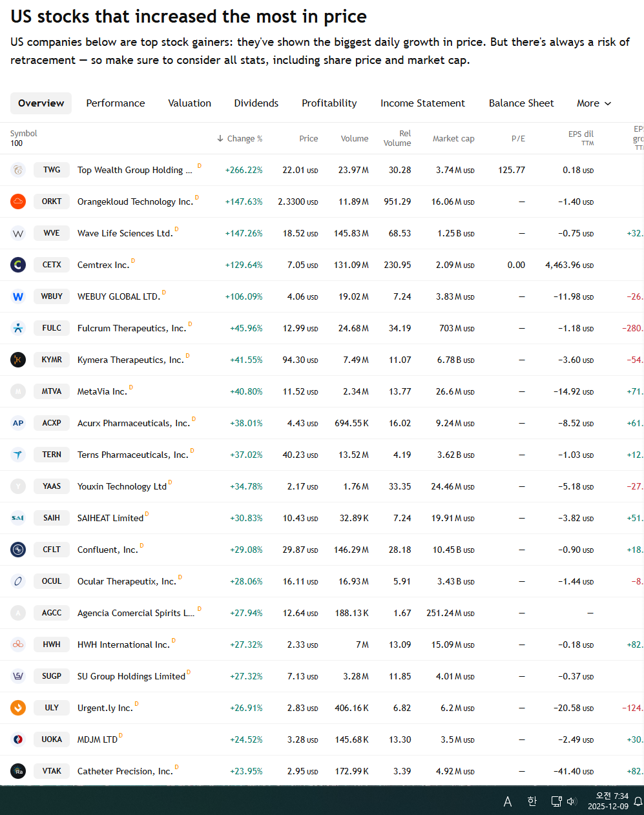Click the taskbar network display icon

[556, 801]
